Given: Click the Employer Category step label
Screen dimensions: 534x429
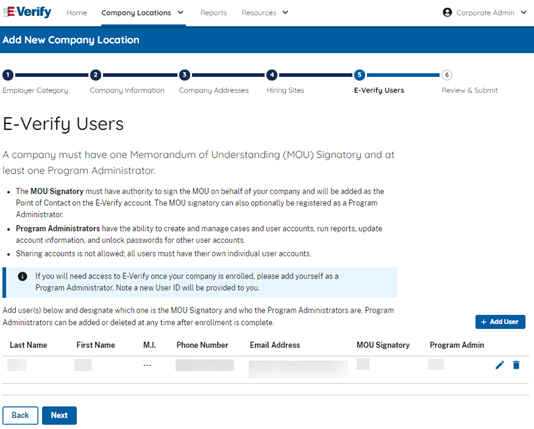Looking at the screenshot, I should pos(35,91).
